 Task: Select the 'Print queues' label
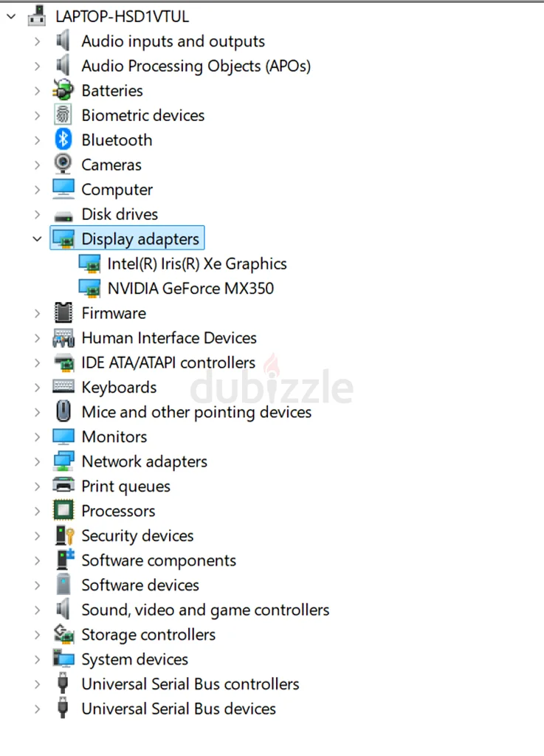(125, 486)
